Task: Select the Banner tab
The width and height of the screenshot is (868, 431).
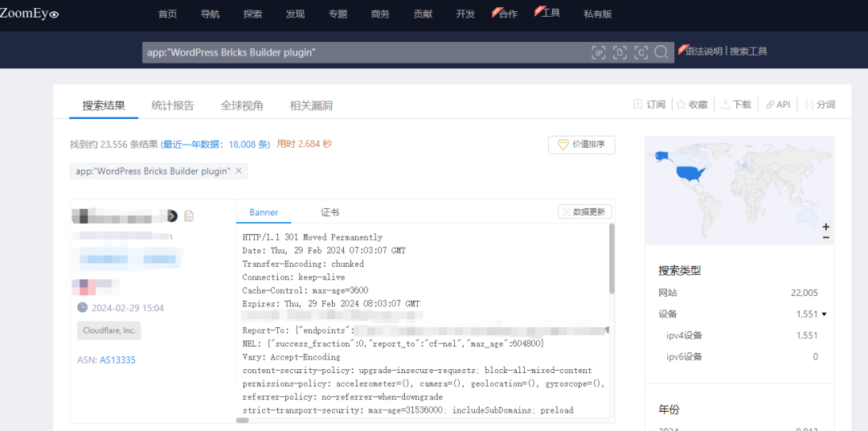Action: (x=264, y=212)
